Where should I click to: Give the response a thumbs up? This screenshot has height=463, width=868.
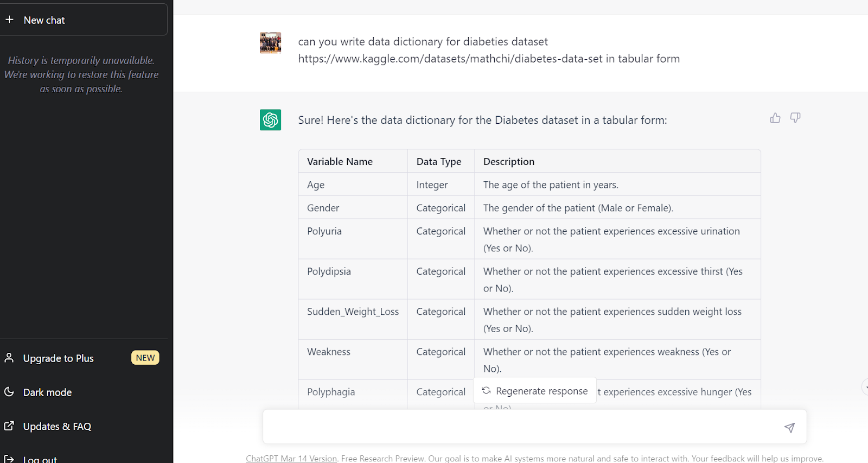tap(775, 118)
